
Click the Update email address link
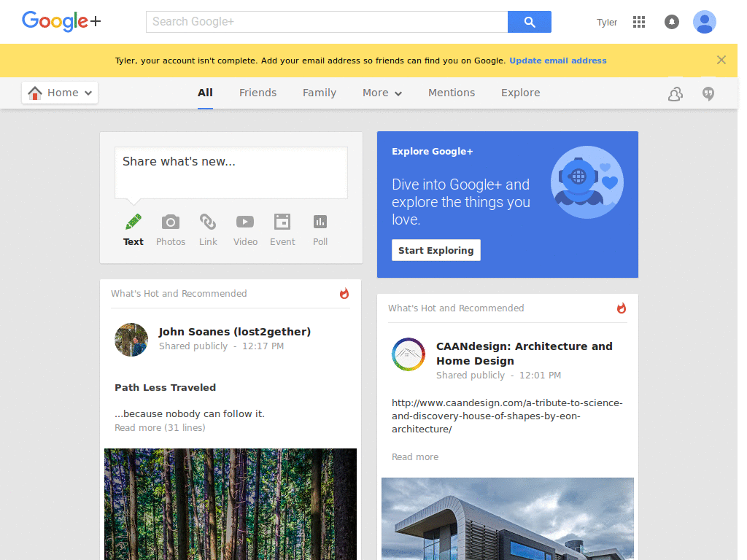point(558,61)
